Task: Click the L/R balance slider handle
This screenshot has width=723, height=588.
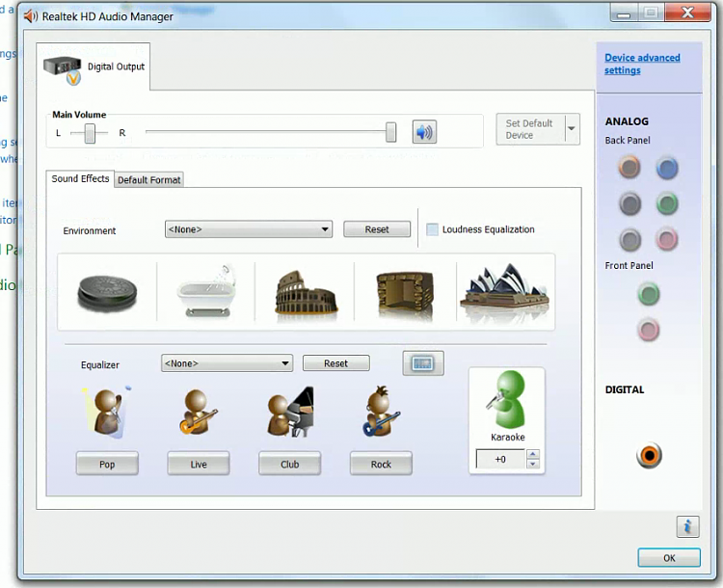Action: pyautogui.click(x=90, y=133)
